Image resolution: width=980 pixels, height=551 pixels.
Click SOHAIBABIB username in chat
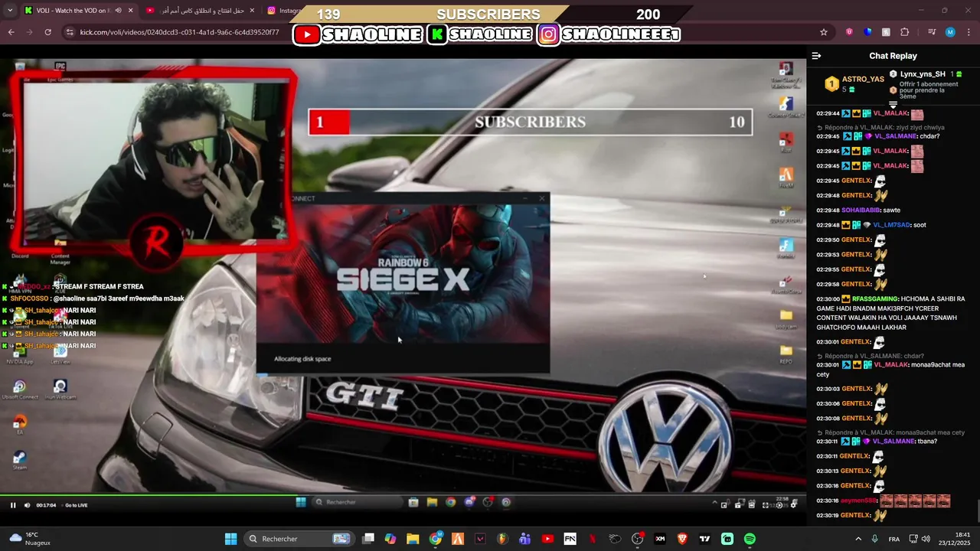861,210
